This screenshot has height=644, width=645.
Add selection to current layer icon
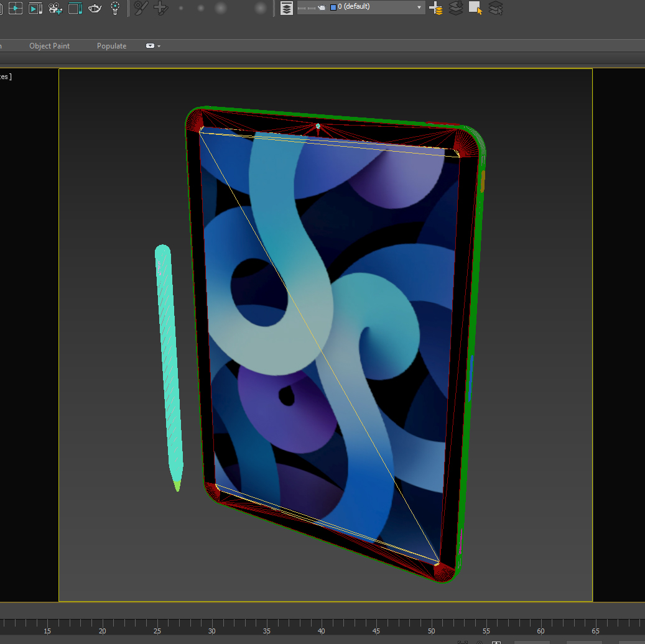(x=456, y=8)
